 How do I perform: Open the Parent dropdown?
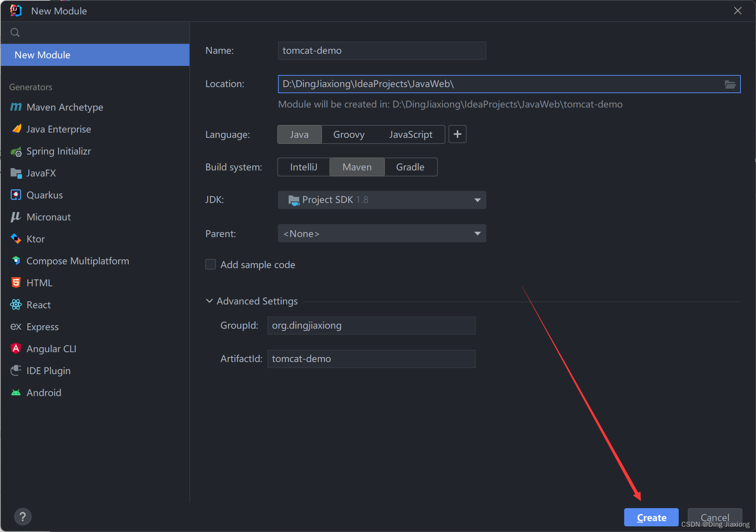pos(382,234)
